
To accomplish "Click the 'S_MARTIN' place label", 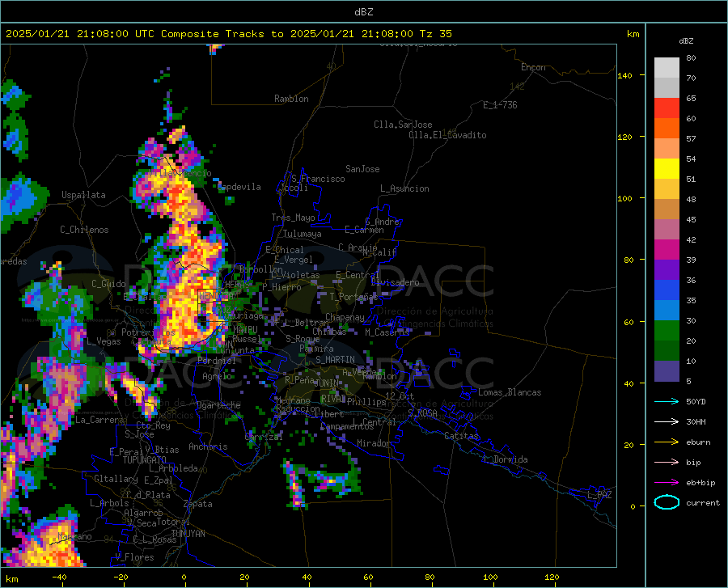I will click(x=335, y=360).
